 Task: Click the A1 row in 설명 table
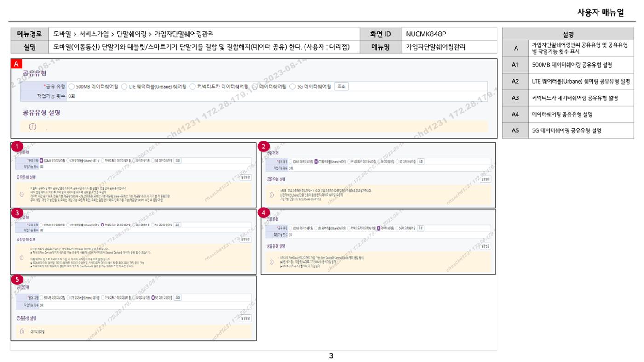[x=569, y=65]
